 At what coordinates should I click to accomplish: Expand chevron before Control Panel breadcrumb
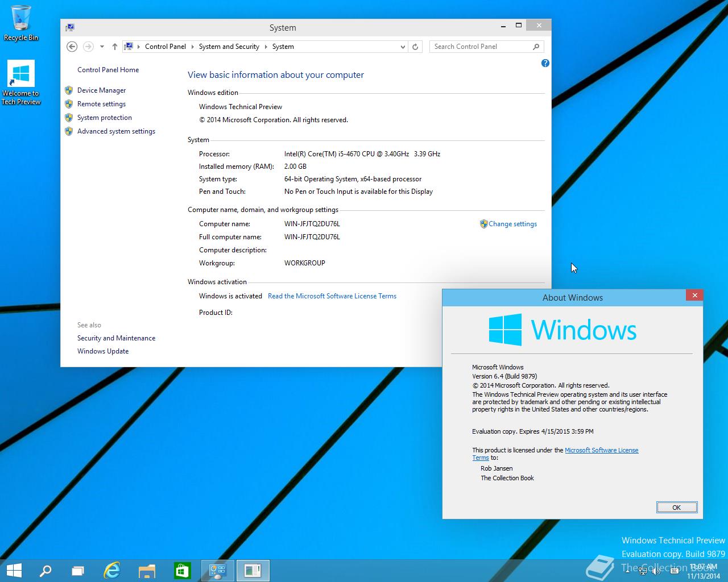pyautogui.click(x=139, y=47)
